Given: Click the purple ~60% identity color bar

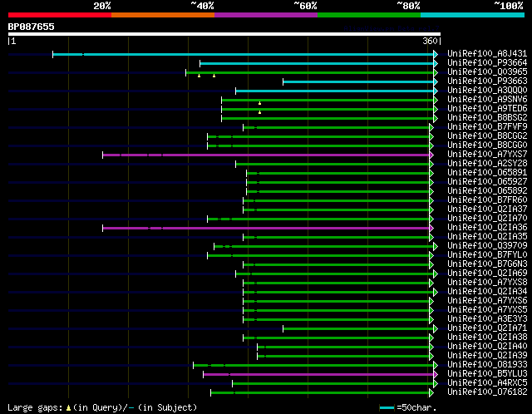Looking at the screenshot, I should [x=266, y=15].
